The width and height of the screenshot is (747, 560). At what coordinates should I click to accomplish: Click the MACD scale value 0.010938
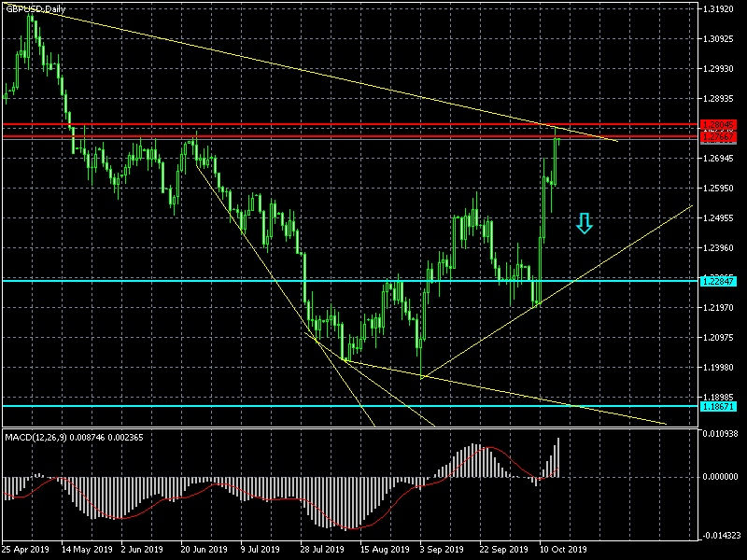coord(720,434)
